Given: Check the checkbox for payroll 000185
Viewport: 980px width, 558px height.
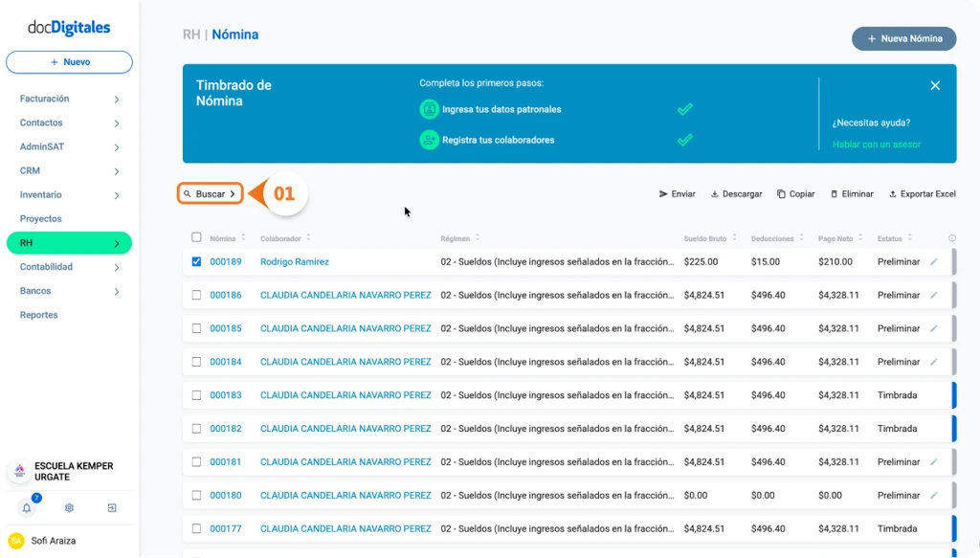Looking at the screenshot, I should pos(196,328).
